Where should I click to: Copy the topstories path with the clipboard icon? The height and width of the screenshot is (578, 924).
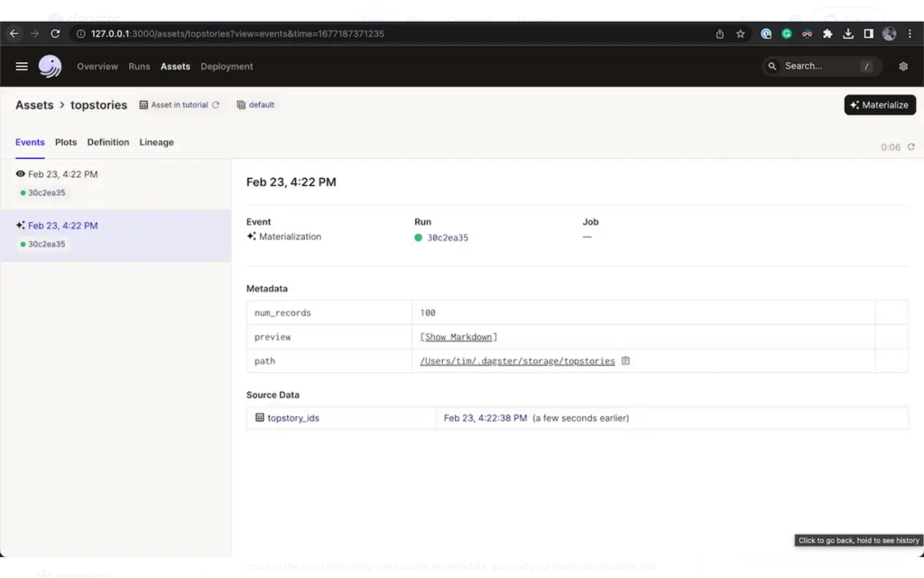625,360
